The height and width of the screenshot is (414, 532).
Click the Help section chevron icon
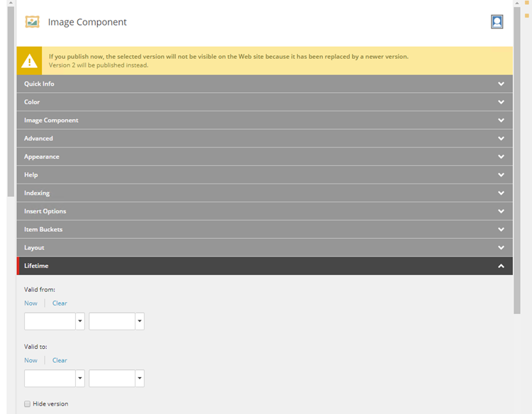point(501,175)
